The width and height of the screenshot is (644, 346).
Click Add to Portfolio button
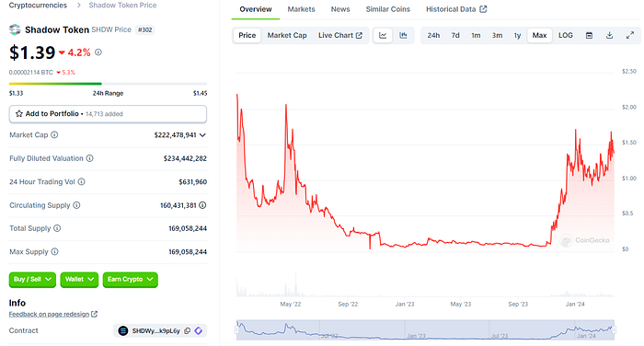pos(108,114)
